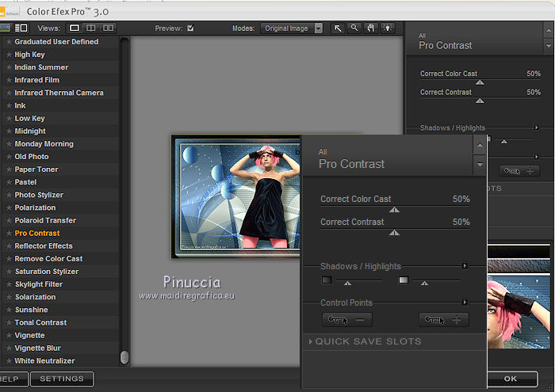Click star beside Remove Color Cast
This screenshot has height=392, width=555.
(x=9, y=259)
